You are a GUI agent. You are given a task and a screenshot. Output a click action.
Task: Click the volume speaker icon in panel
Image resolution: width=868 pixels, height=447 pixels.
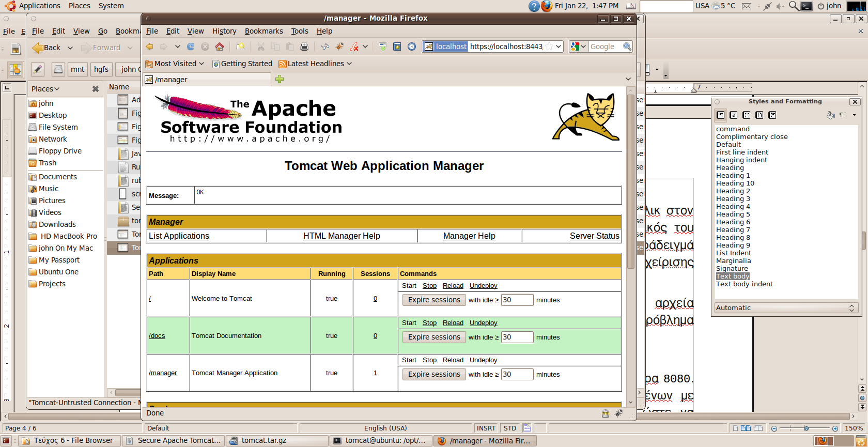tap(780, 6)
